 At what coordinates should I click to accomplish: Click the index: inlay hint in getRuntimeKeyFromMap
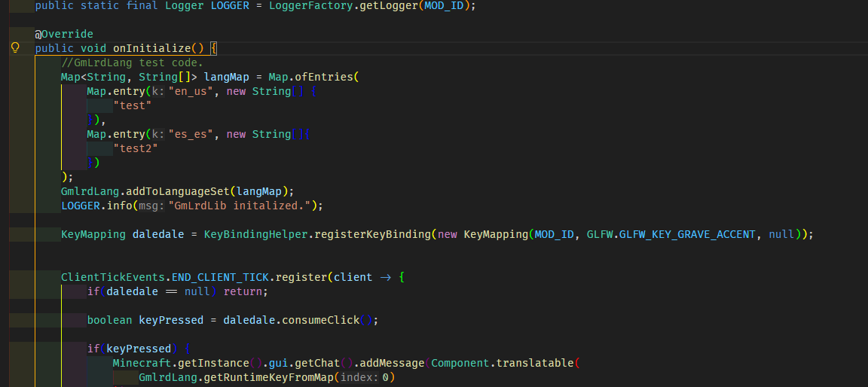click(359, 377)
